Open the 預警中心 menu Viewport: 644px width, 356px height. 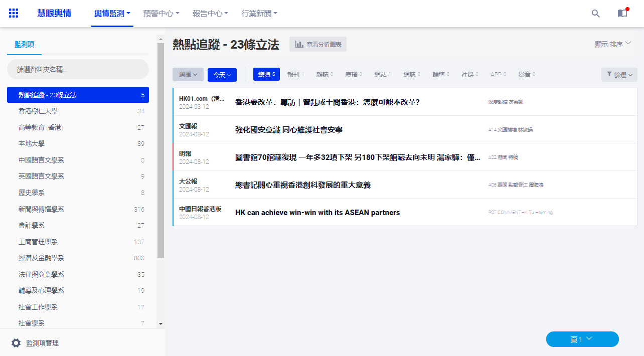coord(161,14)
